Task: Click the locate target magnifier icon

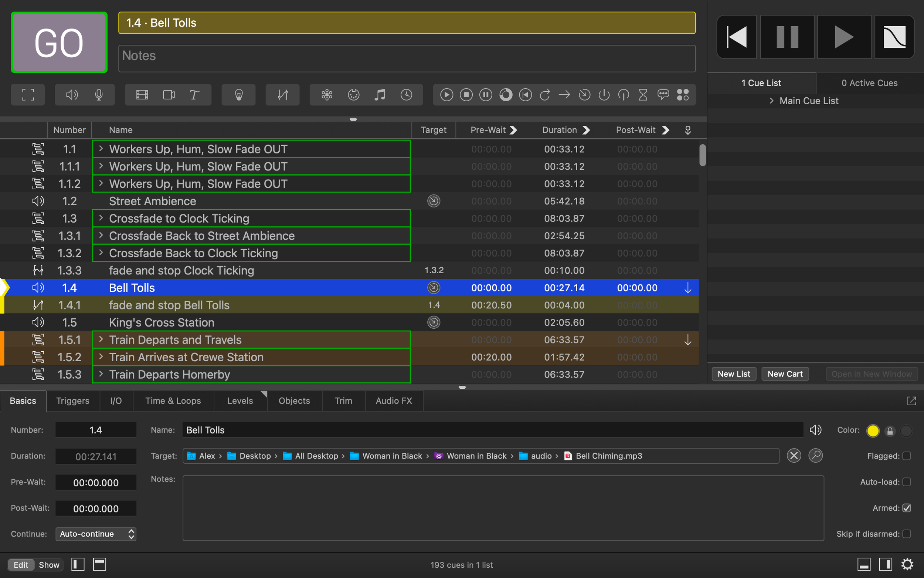Action: (x=815, y=456)
